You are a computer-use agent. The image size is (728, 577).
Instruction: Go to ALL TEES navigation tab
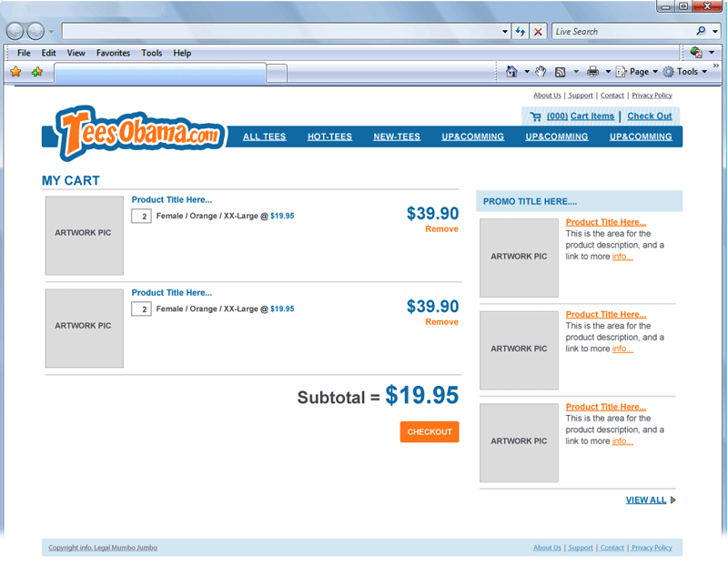264,137
